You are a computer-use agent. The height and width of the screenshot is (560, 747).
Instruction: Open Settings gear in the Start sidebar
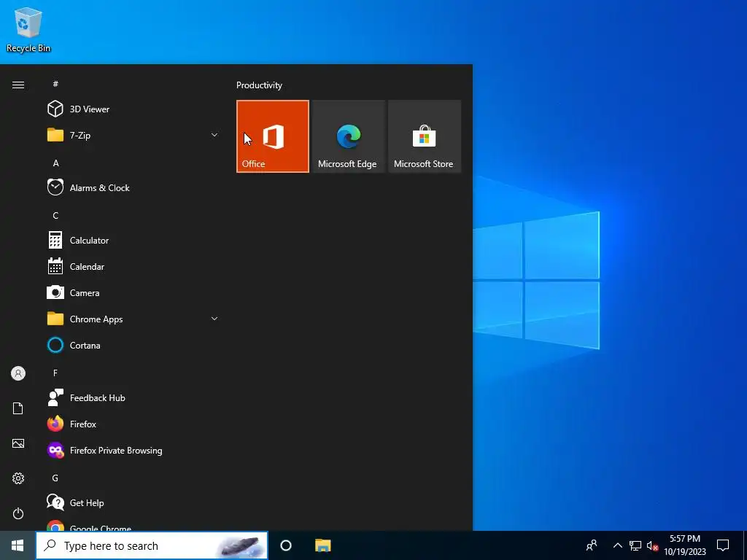coord(18,478)
